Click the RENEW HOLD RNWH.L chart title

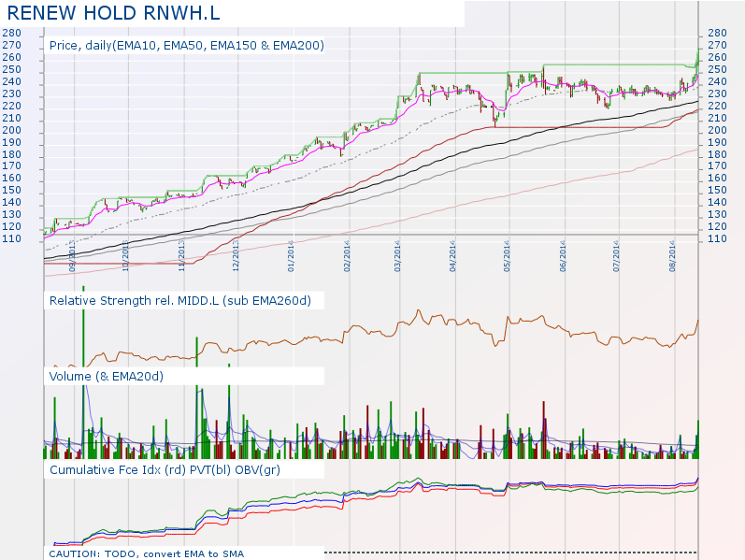(113, 13)
